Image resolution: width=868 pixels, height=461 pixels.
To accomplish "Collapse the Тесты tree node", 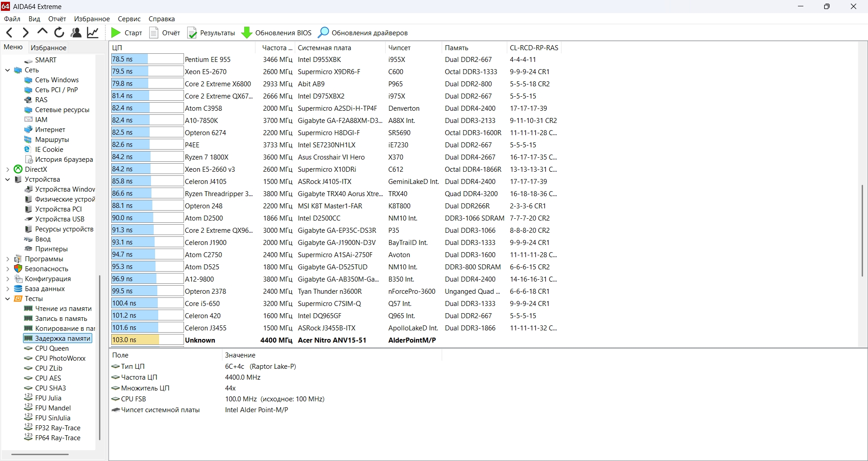I will 8,299.
